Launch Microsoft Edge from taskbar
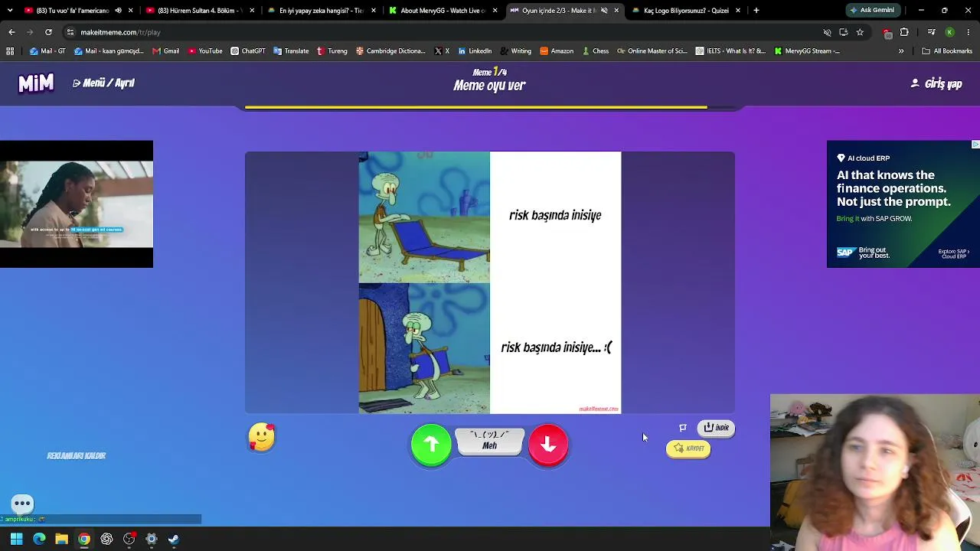 (39, 539)
